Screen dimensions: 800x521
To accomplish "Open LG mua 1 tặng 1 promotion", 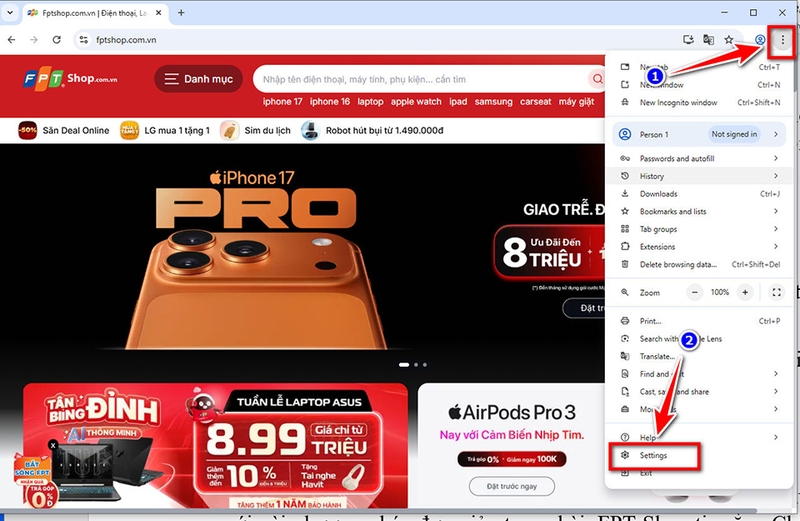I will click(165, 131).
